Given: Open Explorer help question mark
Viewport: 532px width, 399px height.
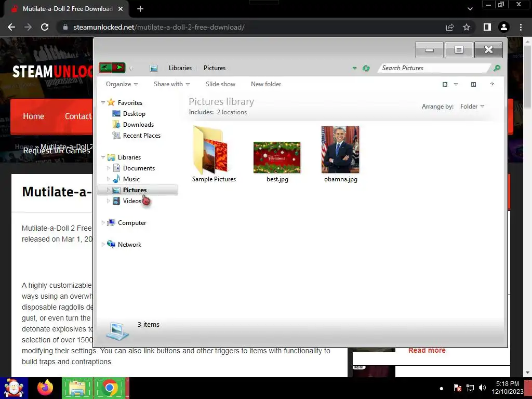Looking at the screenshot, I should [491, 85].
